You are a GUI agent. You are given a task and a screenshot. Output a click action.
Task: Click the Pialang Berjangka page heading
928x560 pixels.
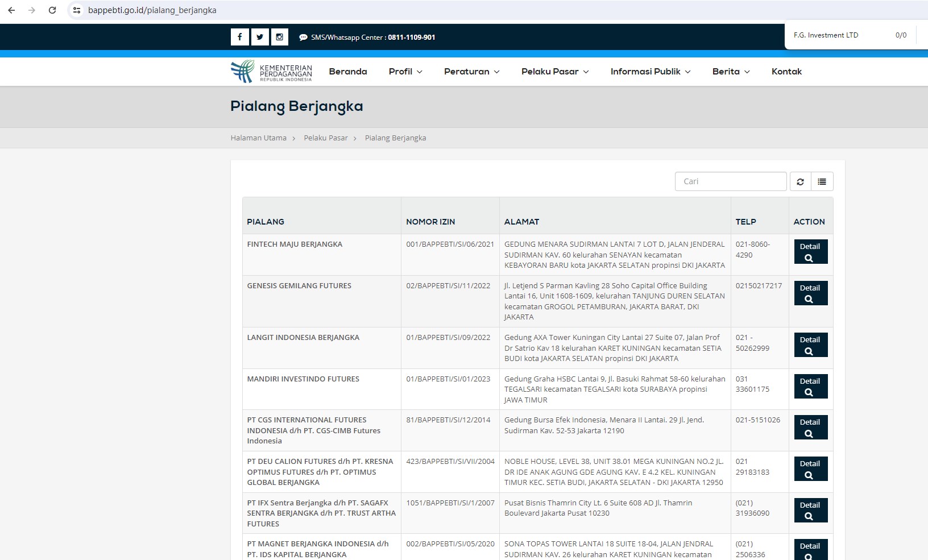[296, 107]
